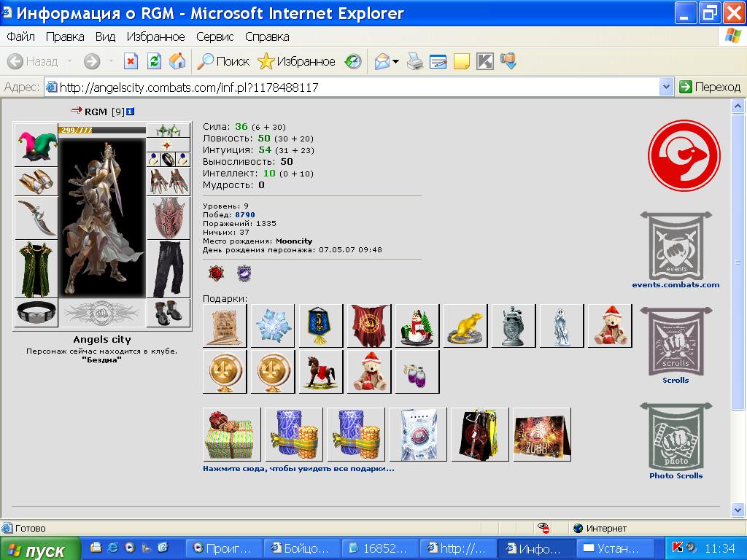Click the K-letter toolbar icon
Screen dimensions: 747x560
click(x=484, y=61)
